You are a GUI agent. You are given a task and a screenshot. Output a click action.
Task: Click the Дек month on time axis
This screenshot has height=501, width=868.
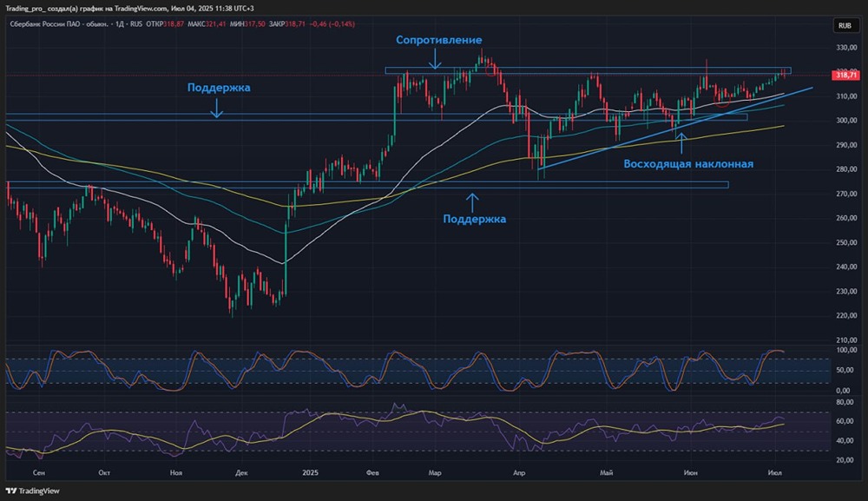tap(241, 472)
